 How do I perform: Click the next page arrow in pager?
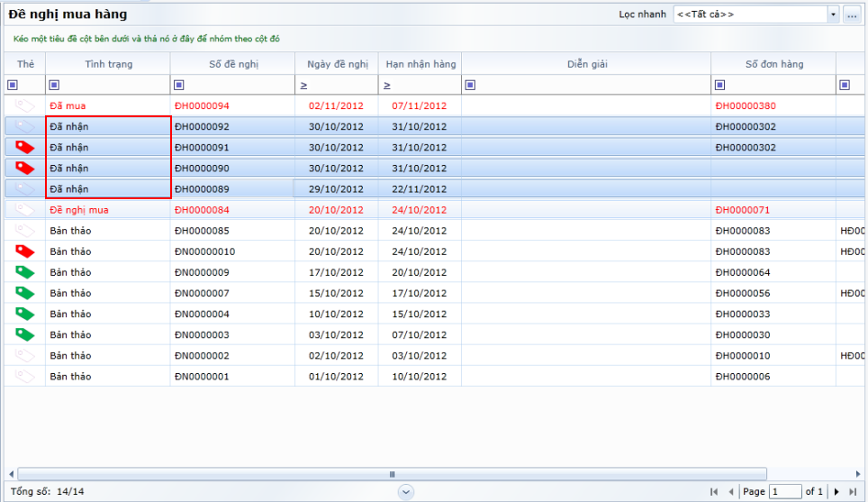coord(836,491)
